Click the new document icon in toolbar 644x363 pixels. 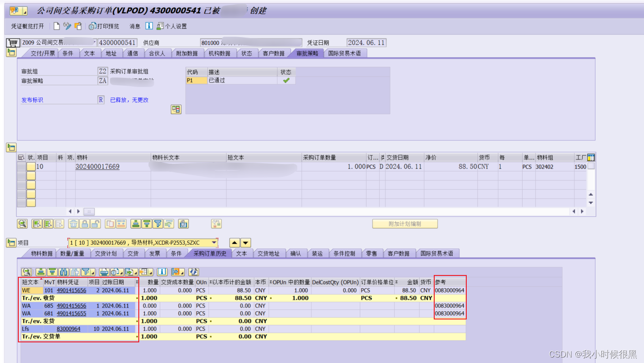pyautogui.click(x=57, y=26)
